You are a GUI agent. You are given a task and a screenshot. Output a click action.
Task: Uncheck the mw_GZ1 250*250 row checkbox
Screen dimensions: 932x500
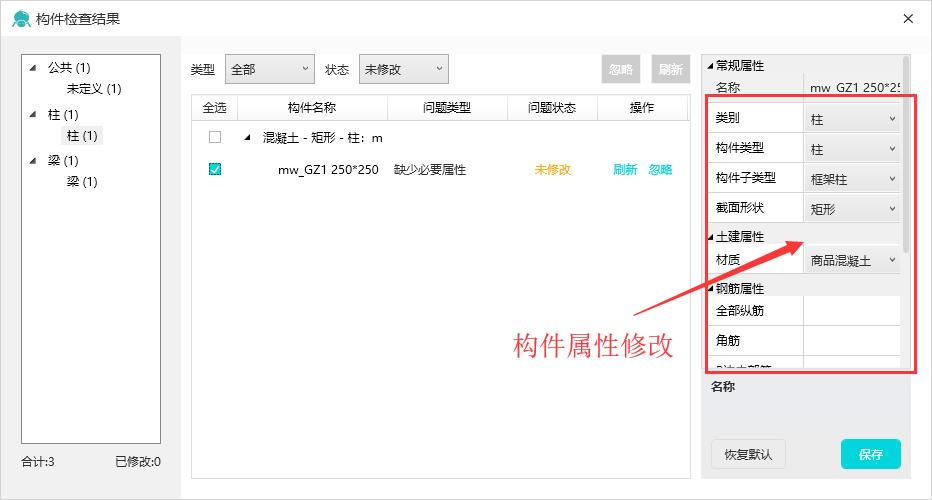coord(215,169)
